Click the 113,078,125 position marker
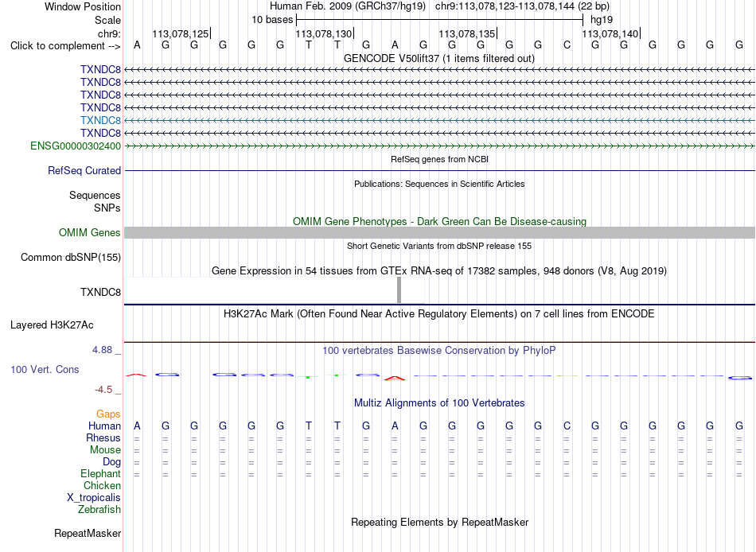Image resolution: width=756 pixels, height=552 pixels. point(181,33)
